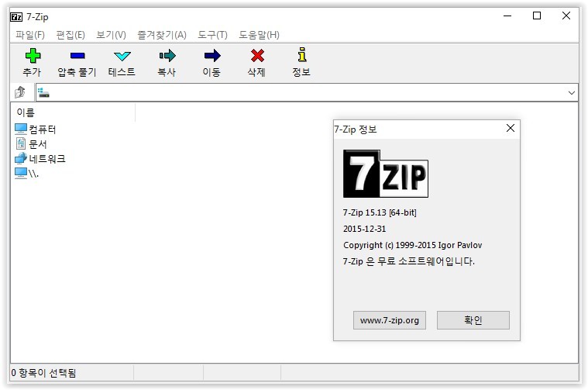Viewport: 588px width, 390px height.
Task: Click the www.7-zip.org button
Action: [x=390, y=320]
